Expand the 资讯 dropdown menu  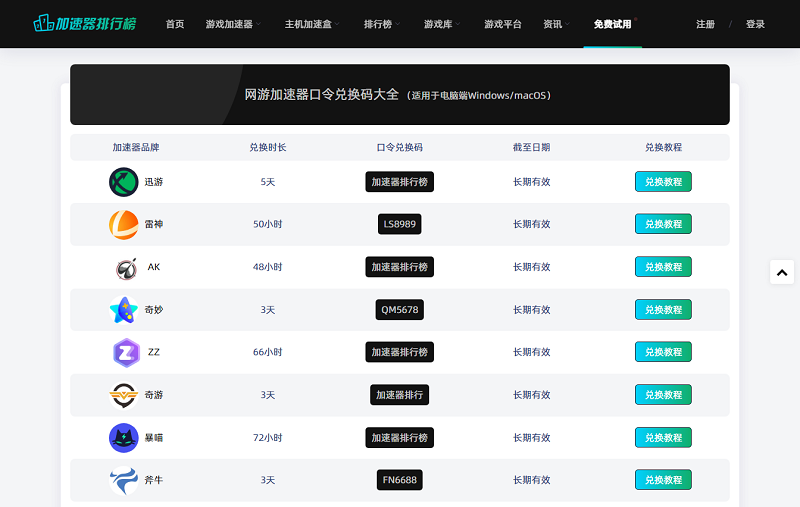[557, 24]
